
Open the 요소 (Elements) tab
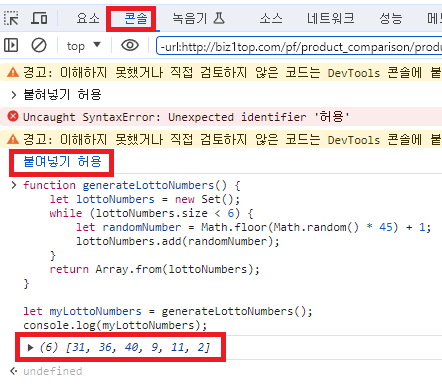(88, 18)
